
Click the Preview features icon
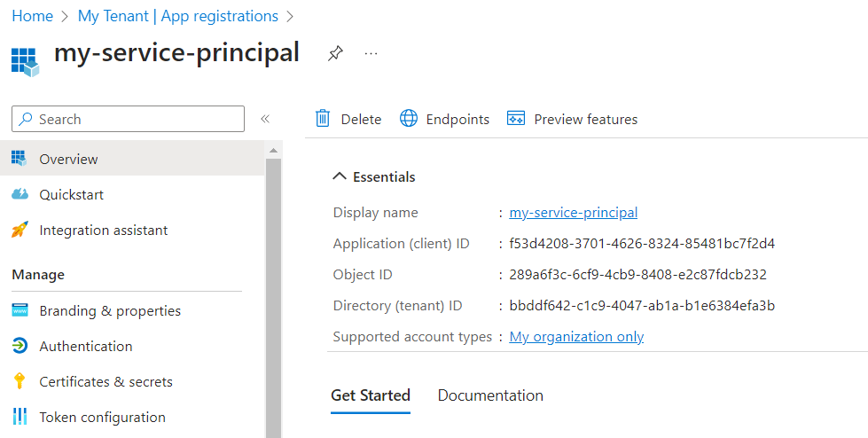tap(516, 119)
